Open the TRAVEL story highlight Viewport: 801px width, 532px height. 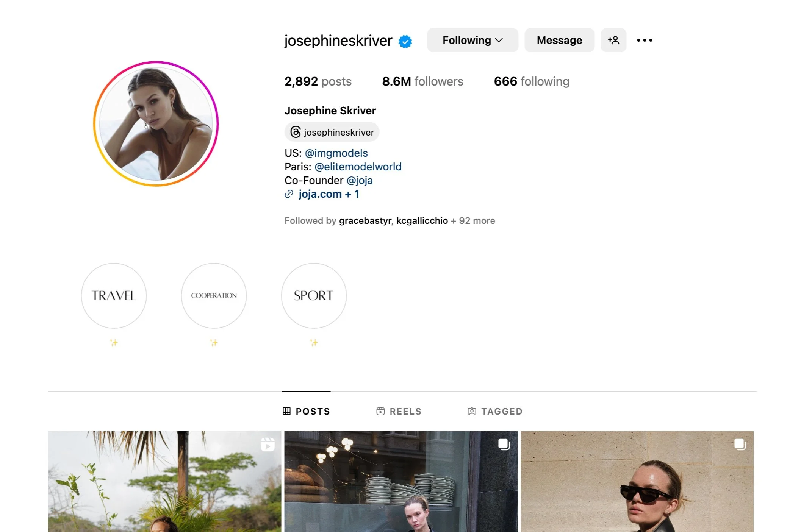coord(114,296)
